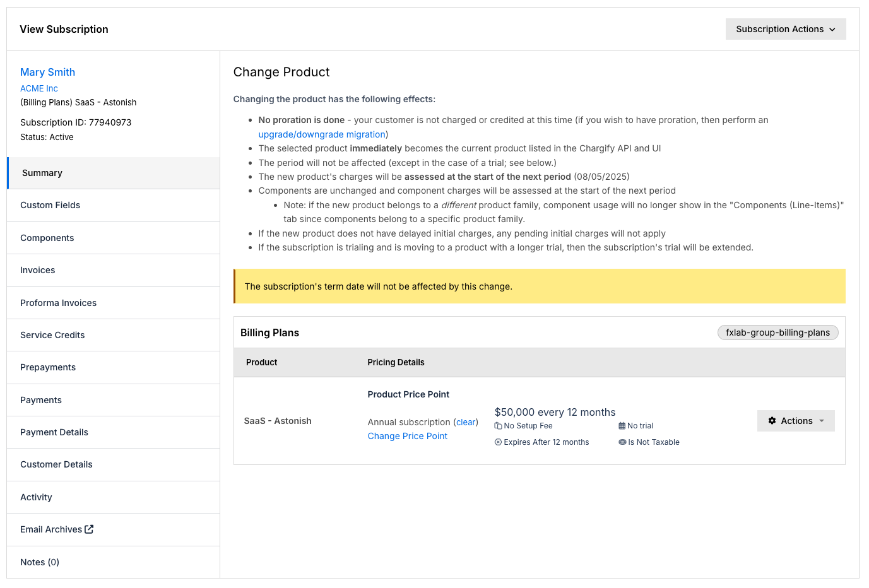
Task: Follow the upgrade/downgrade migration link
Action: (322, 134)
